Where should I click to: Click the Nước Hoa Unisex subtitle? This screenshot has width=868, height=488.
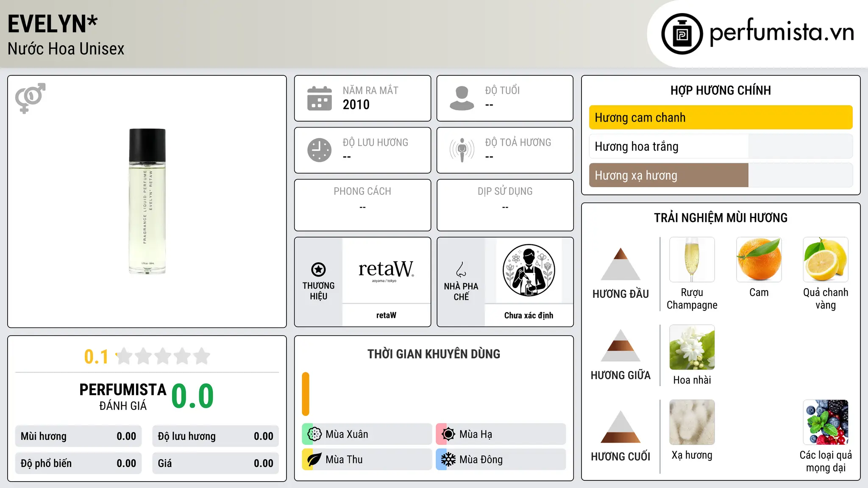click(66, 49)
